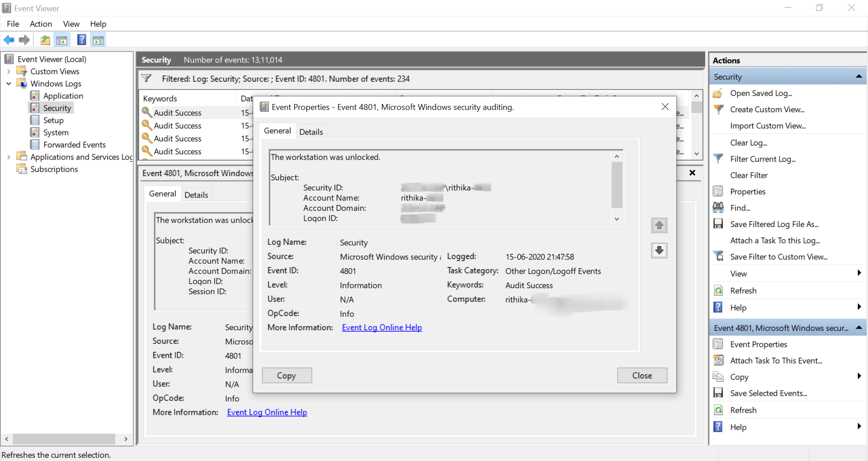This screenshot has height=461, width=868.
Task: Switch to Details tab in preview pane
Action: tap(196, 195)
